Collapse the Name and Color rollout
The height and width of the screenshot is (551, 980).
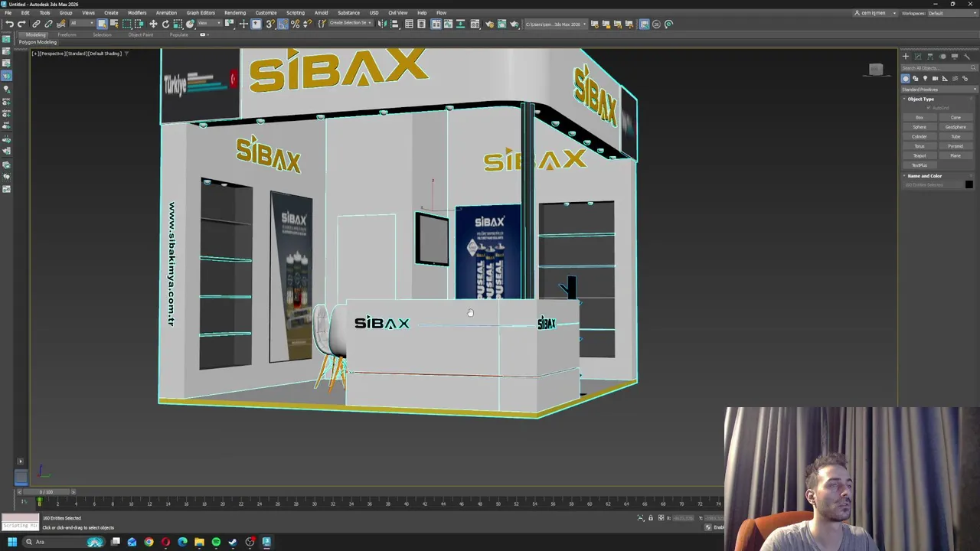[925, 176]
